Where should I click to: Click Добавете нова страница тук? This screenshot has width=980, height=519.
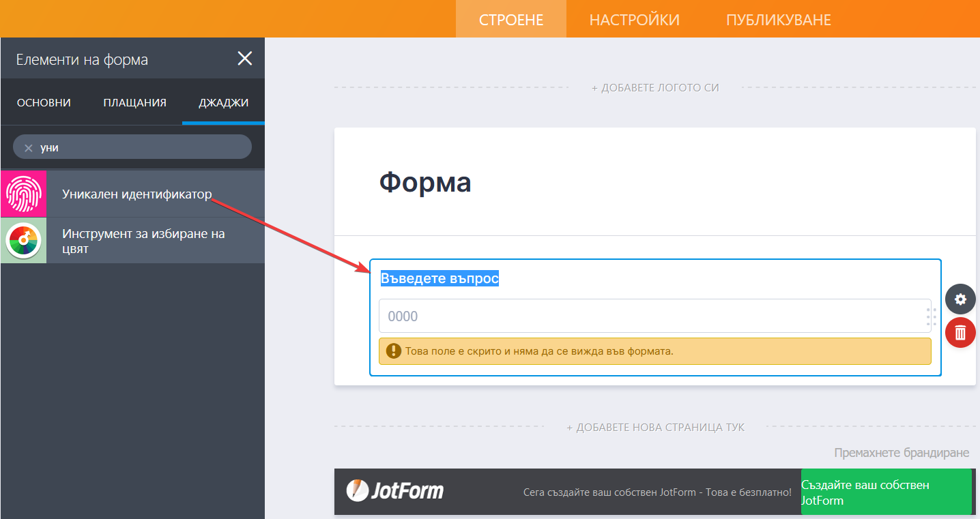coord(655,428)
